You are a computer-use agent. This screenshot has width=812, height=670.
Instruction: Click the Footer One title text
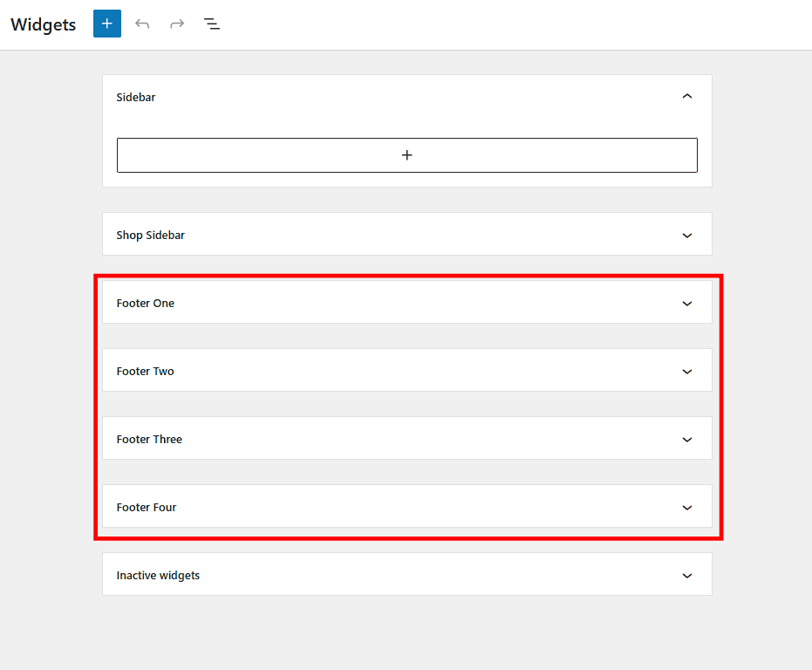(x=145, y=302)
